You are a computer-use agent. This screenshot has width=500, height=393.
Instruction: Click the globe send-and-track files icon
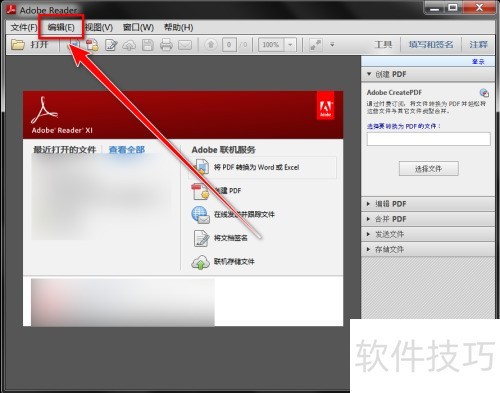click(x=200, y=215)
